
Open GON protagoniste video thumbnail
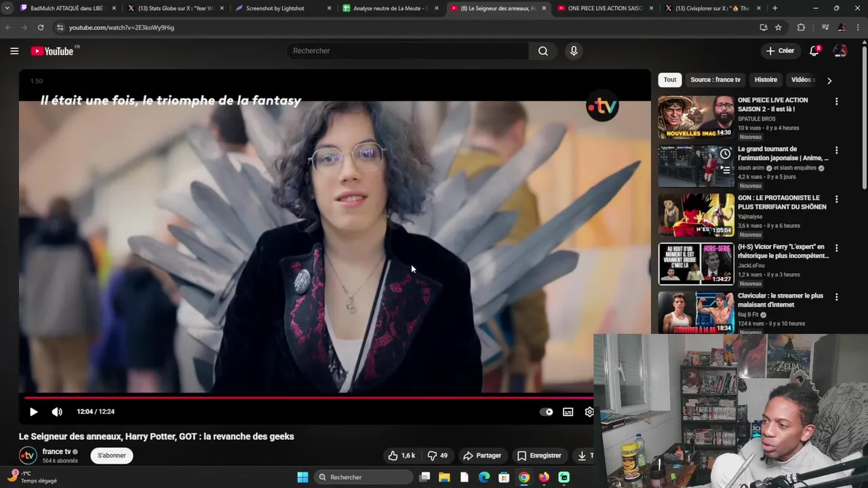click(x=696, y=215)
